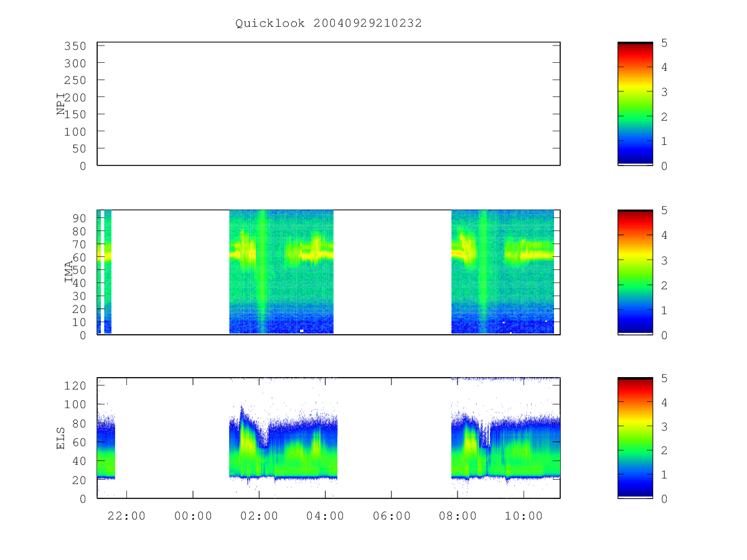
Task: Click the '22:00' time axis label
Action: (127, 516)
